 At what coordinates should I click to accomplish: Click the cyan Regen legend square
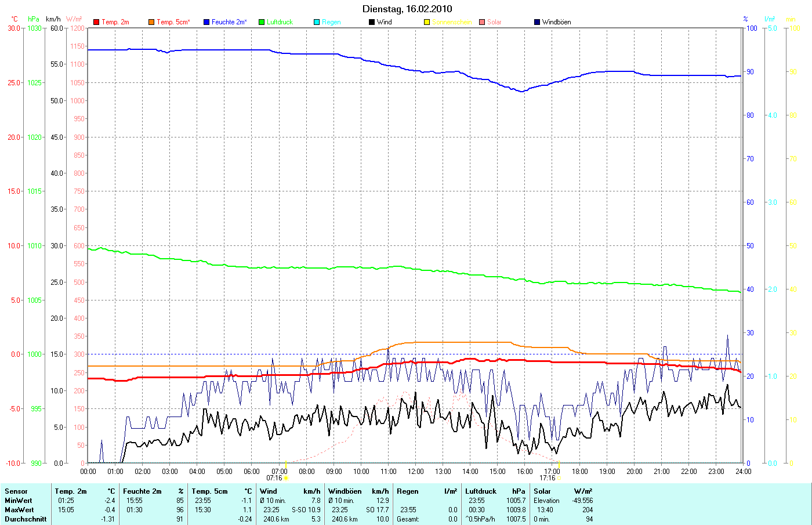click(317, 22)
